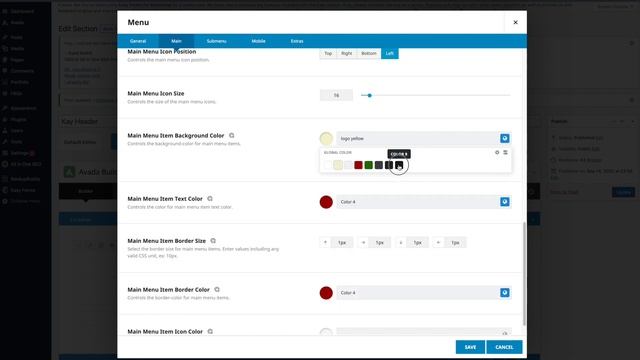The width and height of the screenshot is (640, 360).
Task: Click the Item Text Color 'Color 4' field
Action: pyautogui.click(x=417, y=202)
